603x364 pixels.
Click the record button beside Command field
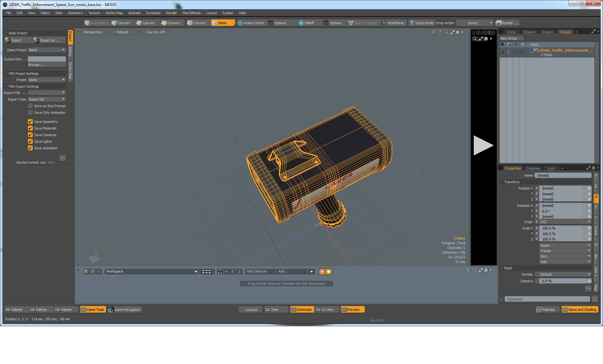click(595, 299)
